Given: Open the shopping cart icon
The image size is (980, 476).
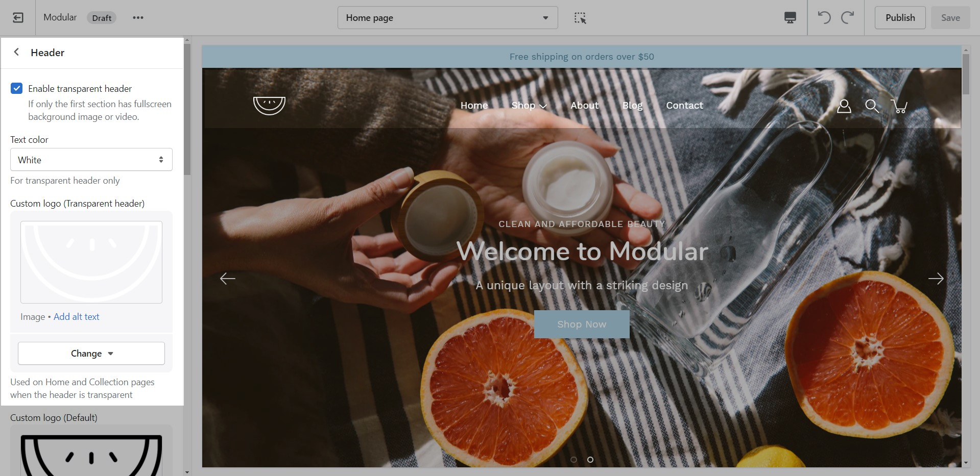Looking at the screenshot, I should 899,106.
